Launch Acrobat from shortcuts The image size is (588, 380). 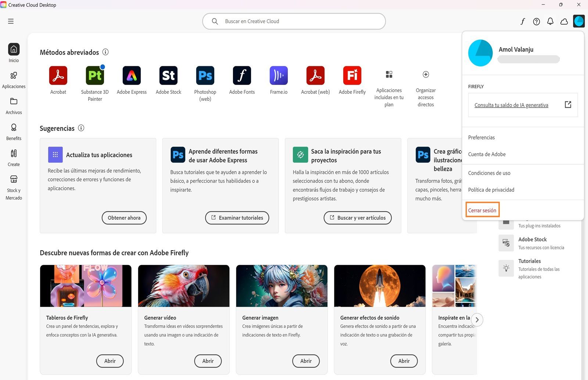(58, 75)
